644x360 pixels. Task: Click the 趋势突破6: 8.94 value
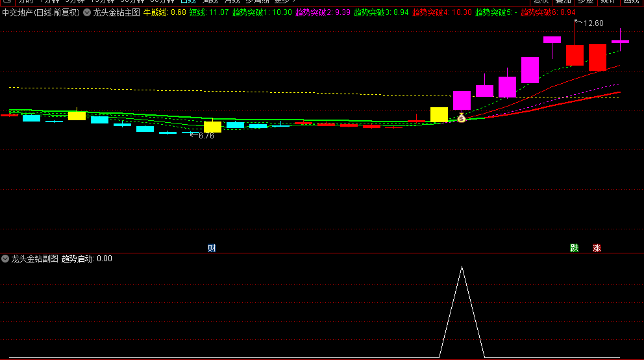pyautogui.click(x=548, y=13)
